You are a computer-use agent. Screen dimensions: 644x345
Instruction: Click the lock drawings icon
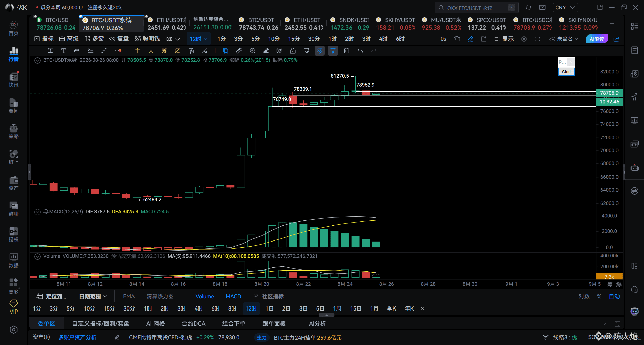pyautogui.click(x=293, y=51)
